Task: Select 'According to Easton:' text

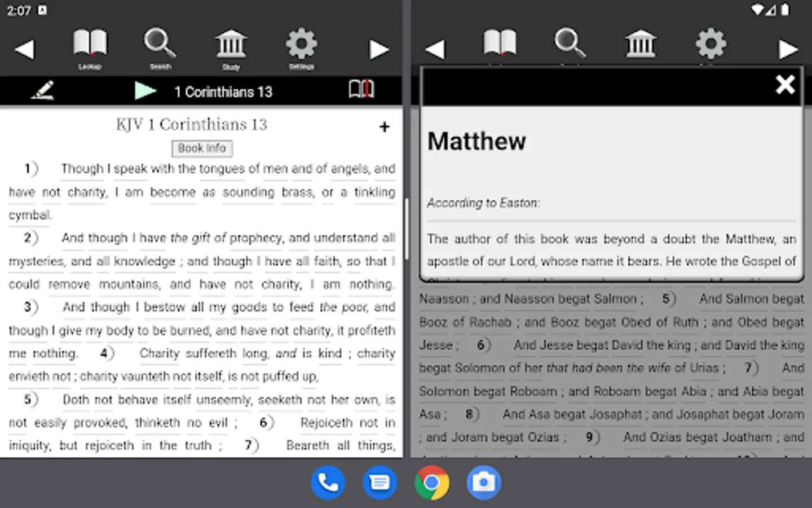Action: tap(483, 203)
